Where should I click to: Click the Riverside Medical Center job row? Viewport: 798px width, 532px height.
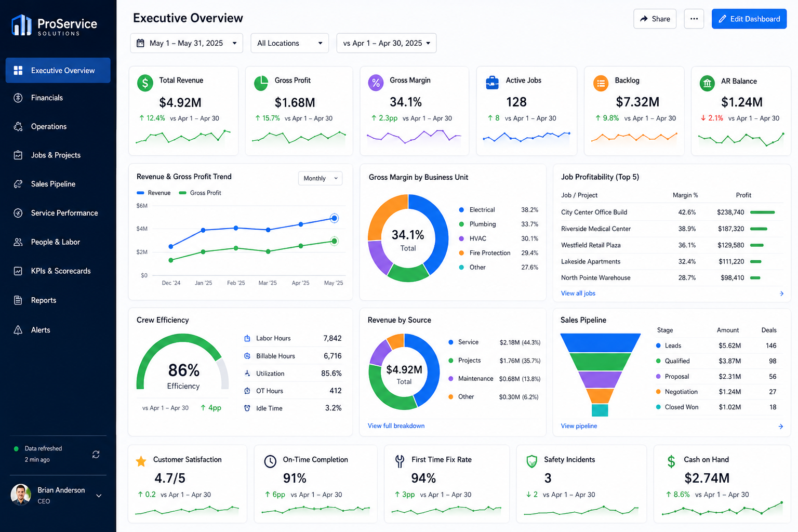pyautogui.click(x=672, y=229)
